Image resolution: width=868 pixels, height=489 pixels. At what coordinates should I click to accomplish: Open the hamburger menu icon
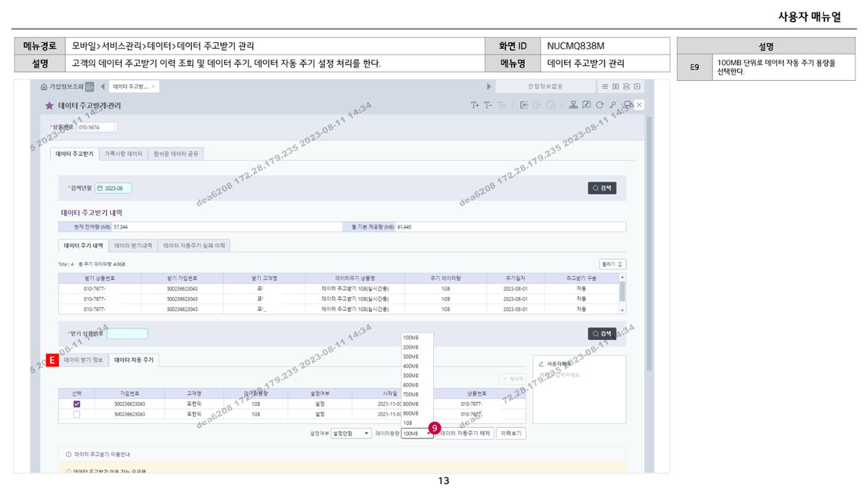pos(606,86)
